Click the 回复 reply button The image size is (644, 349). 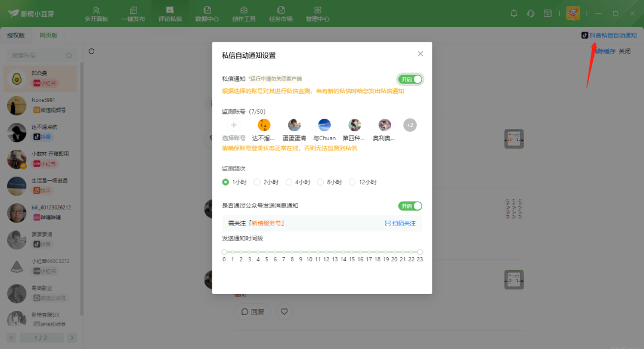click(253, 311)
